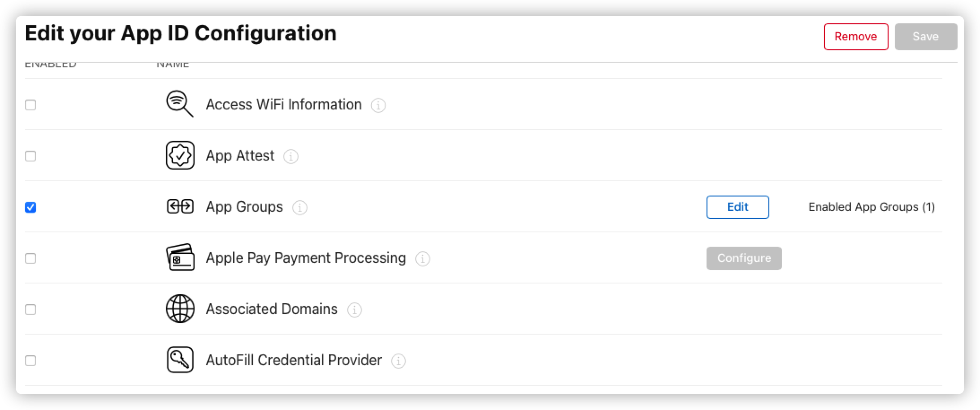Click the Apple Pay cards icon
This screenshot has width=980, height=410.
(x=180, y=257)
